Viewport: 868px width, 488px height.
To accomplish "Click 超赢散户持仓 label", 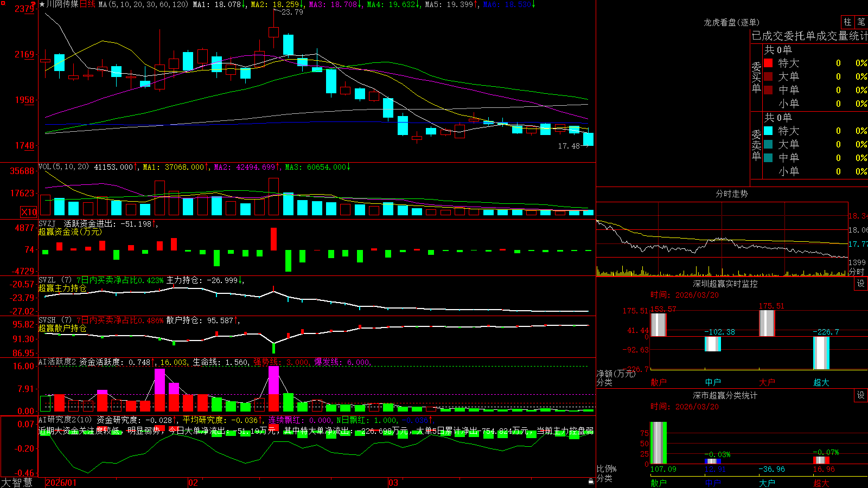I will pyautogui.click(x=62, y=328).
